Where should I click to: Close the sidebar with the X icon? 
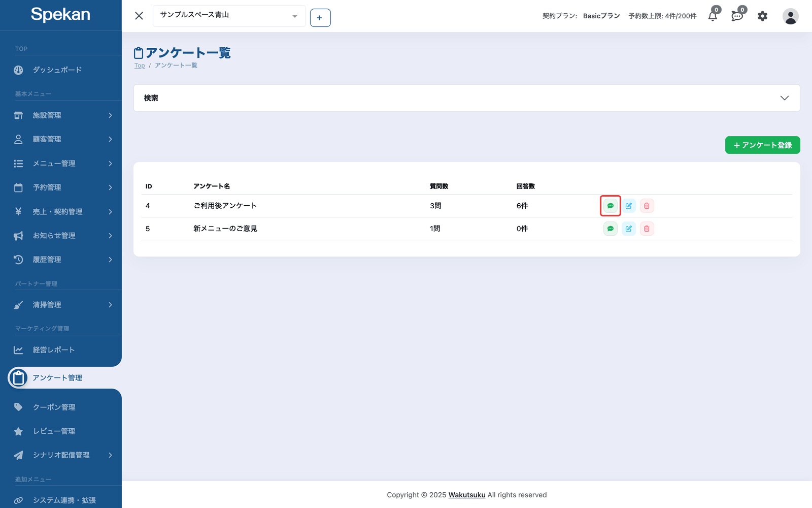click(139, 16)
